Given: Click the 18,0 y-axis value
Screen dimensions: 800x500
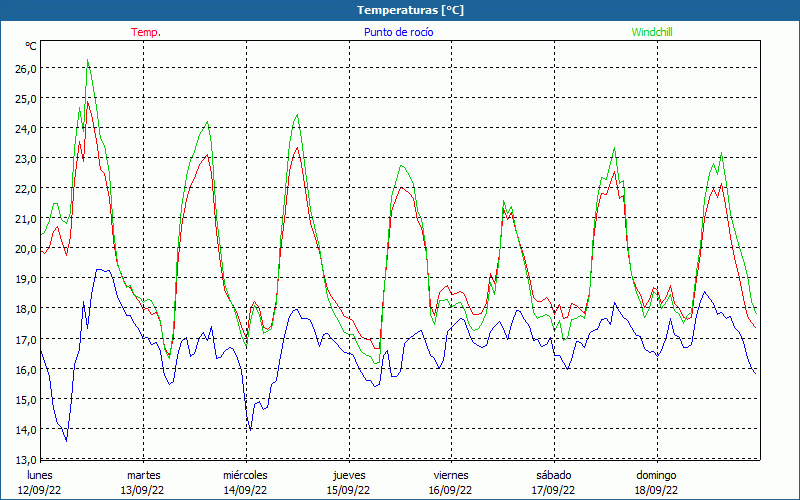Looking at the screenshot, I should 24,309.
